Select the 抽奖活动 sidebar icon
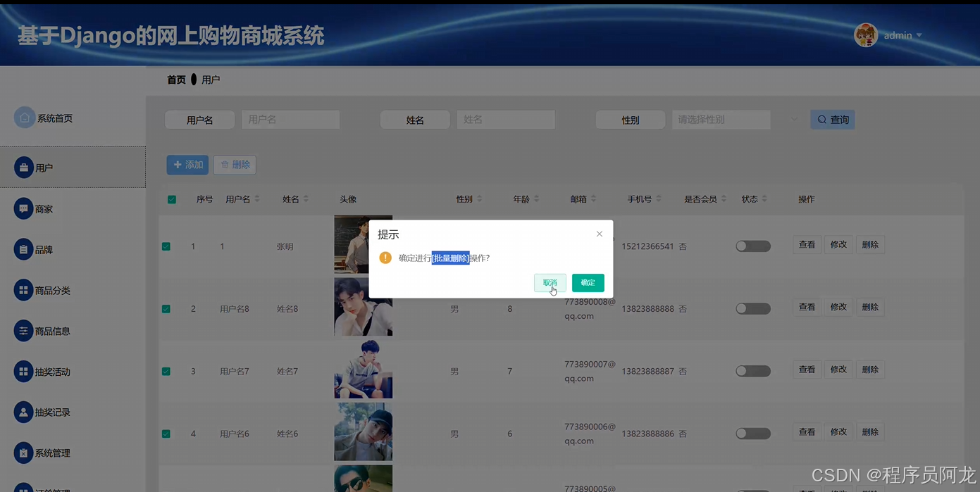 point(24,372)
